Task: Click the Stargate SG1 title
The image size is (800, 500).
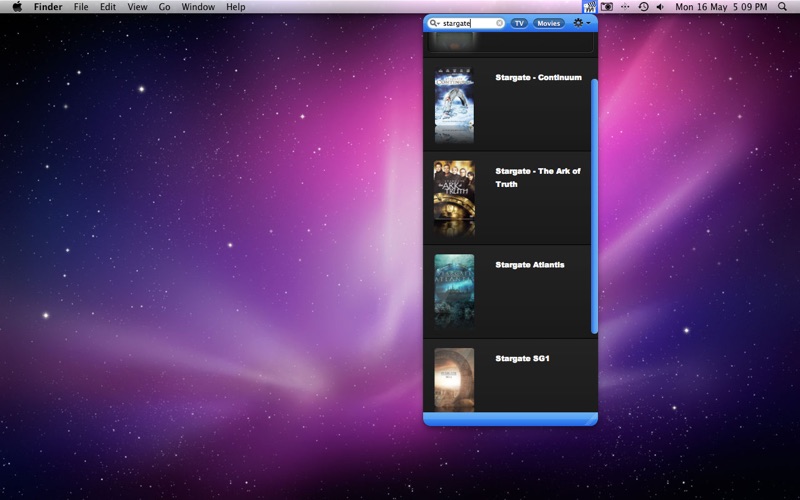Action: coord(522,359)
